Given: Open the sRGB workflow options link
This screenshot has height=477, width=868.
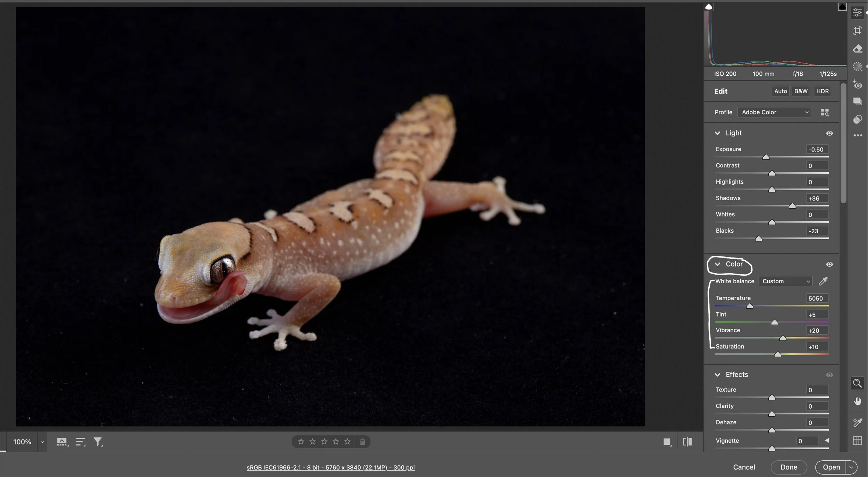Looking at the screenshot, I should click(x=330, y=467).
